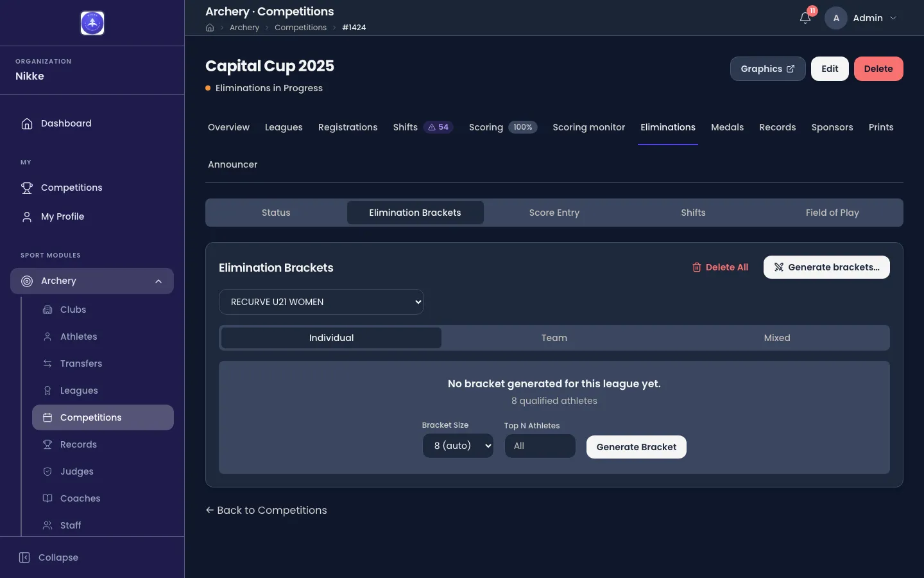Select the Score Entry sub-tab
Screen dimensions: 924x578
[554, 213]
